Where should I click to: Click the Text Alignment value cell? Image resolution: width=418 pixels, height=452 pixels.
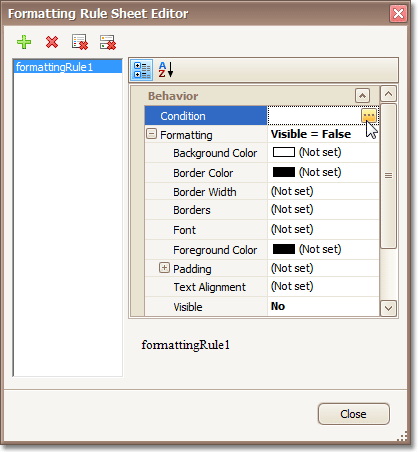click(x=323, y=287)
